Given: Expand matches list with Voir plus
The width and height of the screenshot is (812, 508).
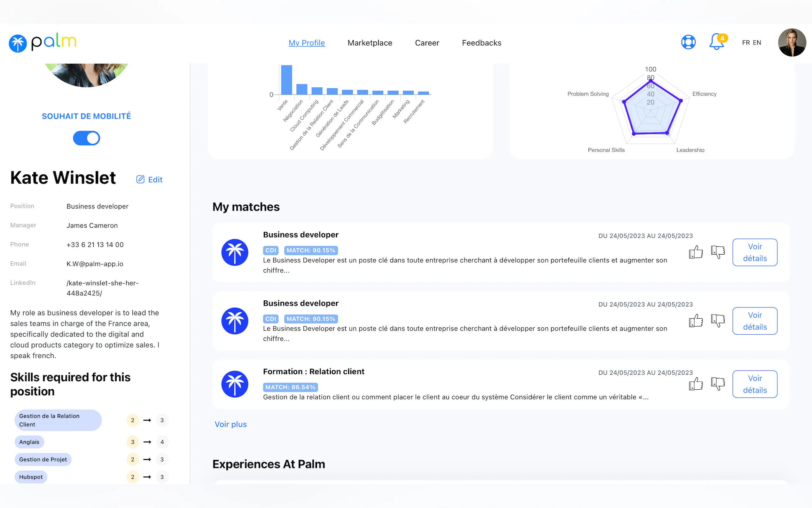Looking at the screenshot, I should pyautogui.click(x=230, y=424).
